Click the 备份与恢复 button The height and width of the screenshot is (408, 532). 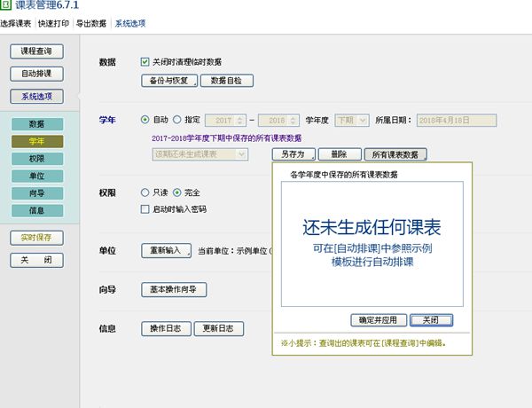(167, 81)
